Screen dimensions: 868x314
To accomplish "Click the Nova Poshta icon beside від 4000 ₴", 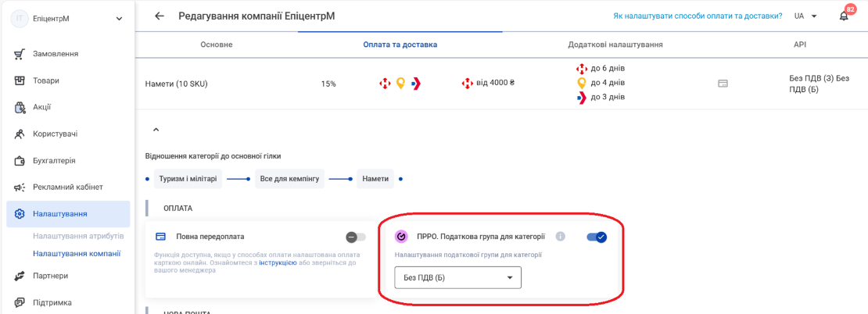I will 467,84.
